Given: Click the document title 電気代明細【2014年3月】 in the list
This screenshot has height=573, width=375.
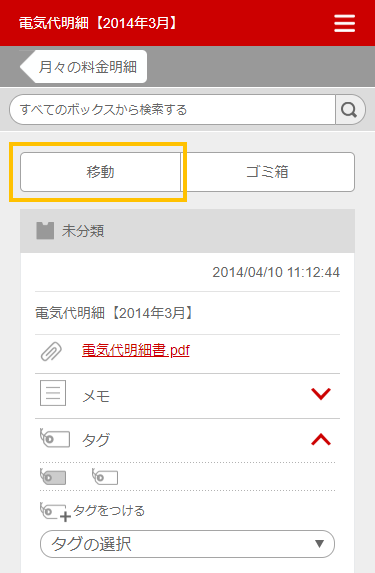Looking at the screenshot, I should coord(114,313).
